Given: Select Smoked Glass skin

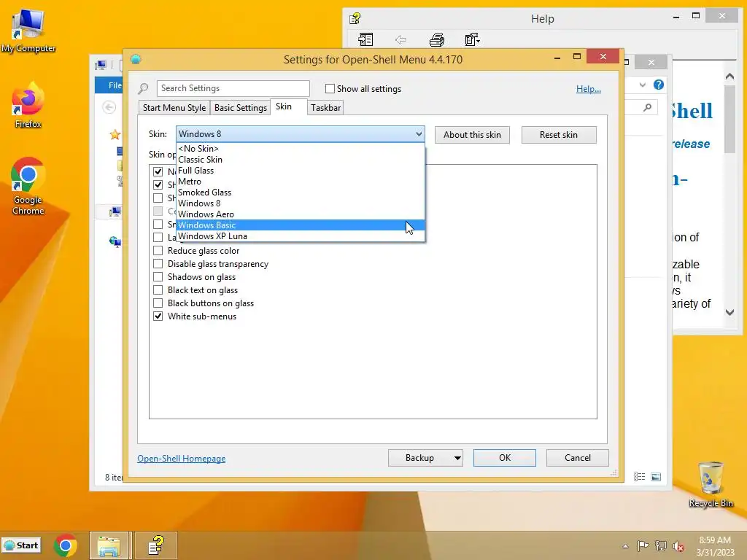Looking at the screenshot, I should [x=300, y=192].
